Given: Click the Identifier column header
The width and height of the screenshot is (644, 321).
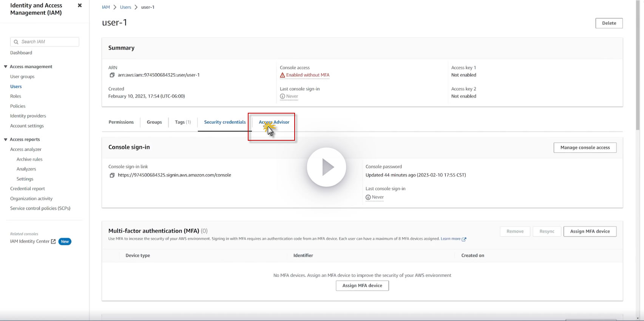Looking at the screenshot, I should tap(303, 255).
